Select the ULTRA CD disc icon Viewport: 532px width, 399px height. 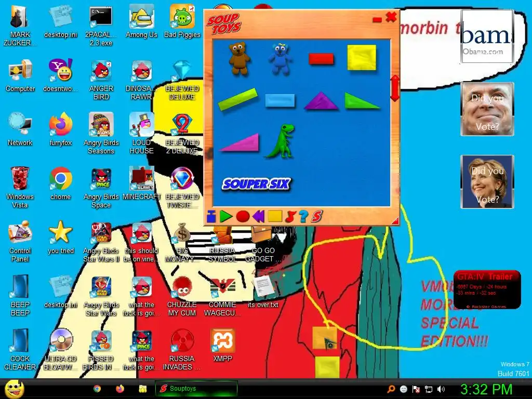pyautogui.click(x=61, y=350)
